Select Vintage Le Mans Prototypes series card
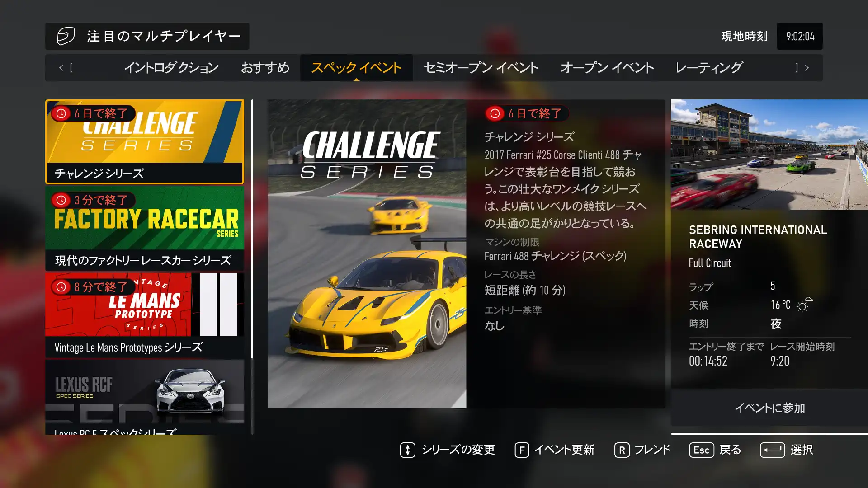 point(145,315)
